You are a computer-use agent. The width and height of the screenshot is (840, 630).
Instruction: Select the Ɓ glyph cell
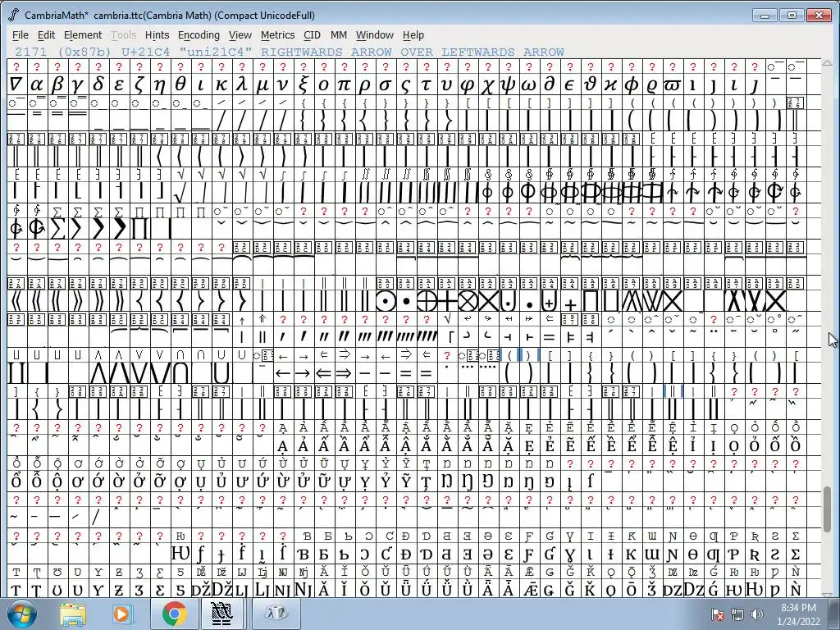point(304,554)
